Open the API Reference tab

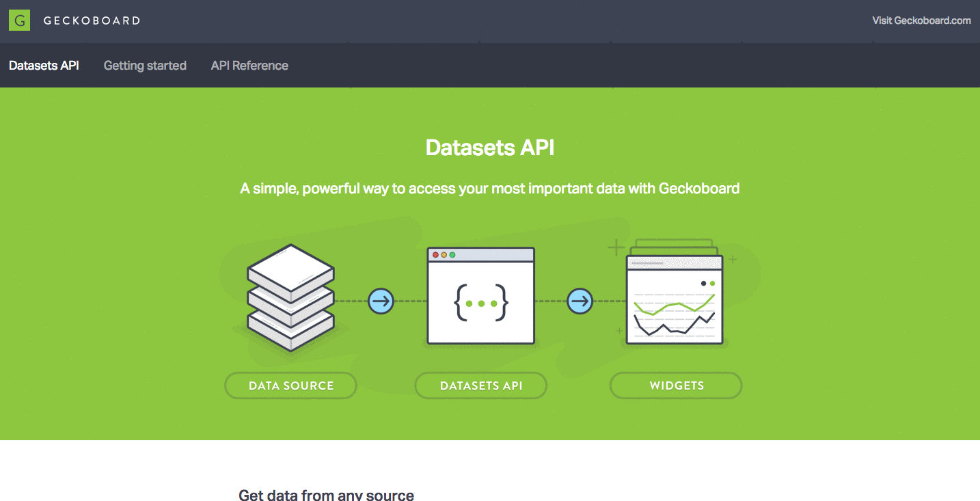point(249,66)
